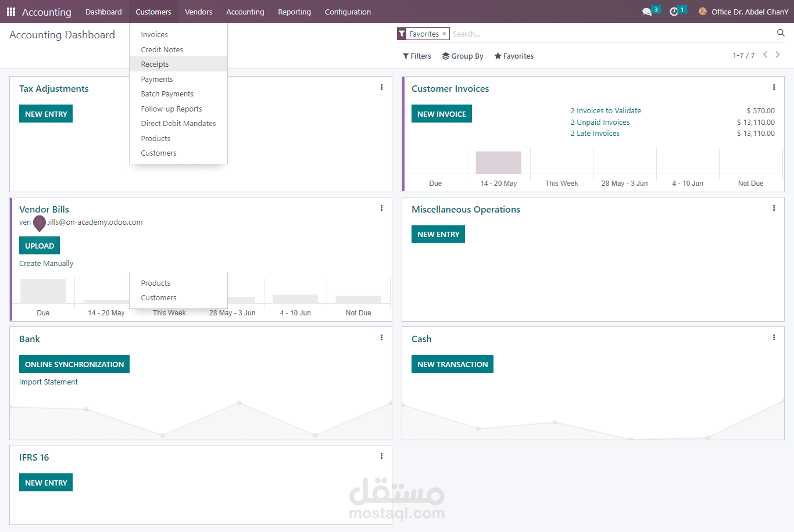Click the New Invoice button
The image size is (794, 532).
442,114
